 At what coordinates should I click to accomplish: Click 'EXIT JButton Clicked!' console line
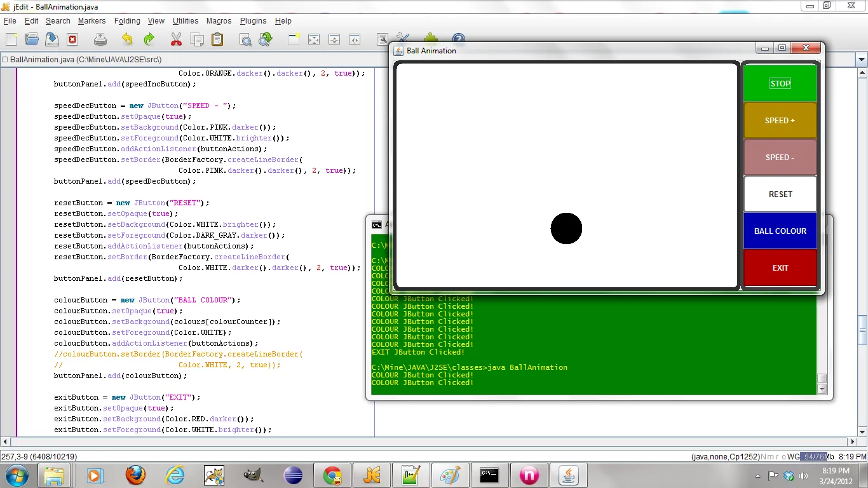coord(418,352)
